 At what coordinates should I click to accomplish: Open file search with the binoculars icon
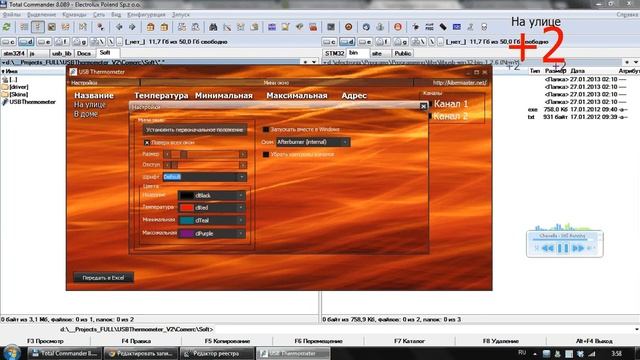(x=213, y=27)
